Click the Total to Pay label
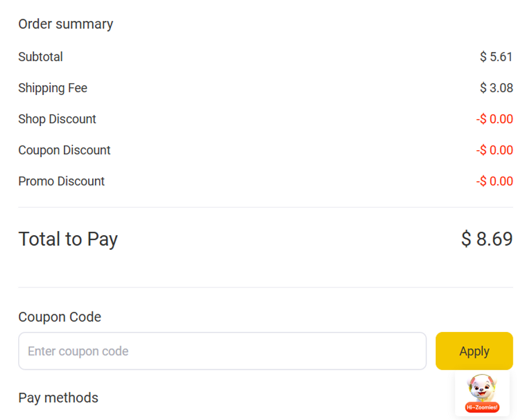 click(x=68, y=239)
